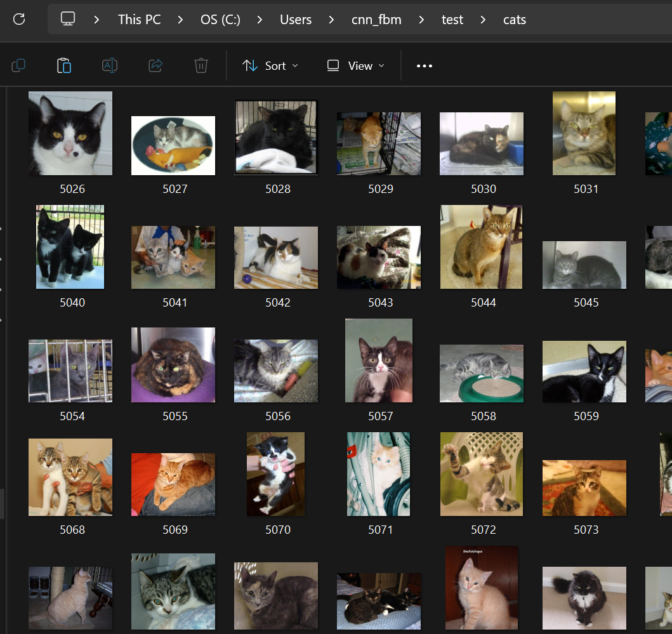The image size is (672, 634).
Task: Click the Delete trash can icon
Action: (x=201, y=65)
